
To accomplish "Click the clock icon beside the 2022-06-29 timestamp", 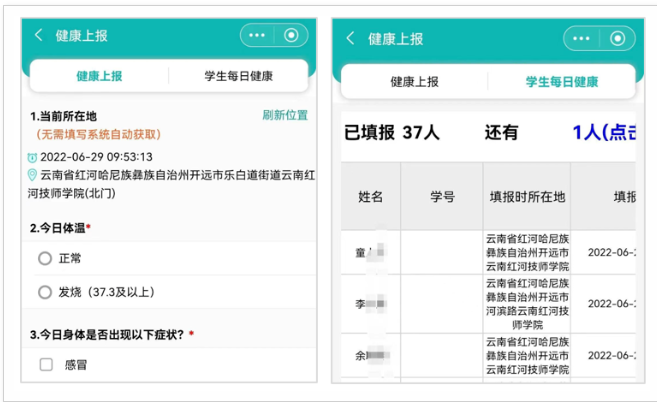I will coord(32,157).
